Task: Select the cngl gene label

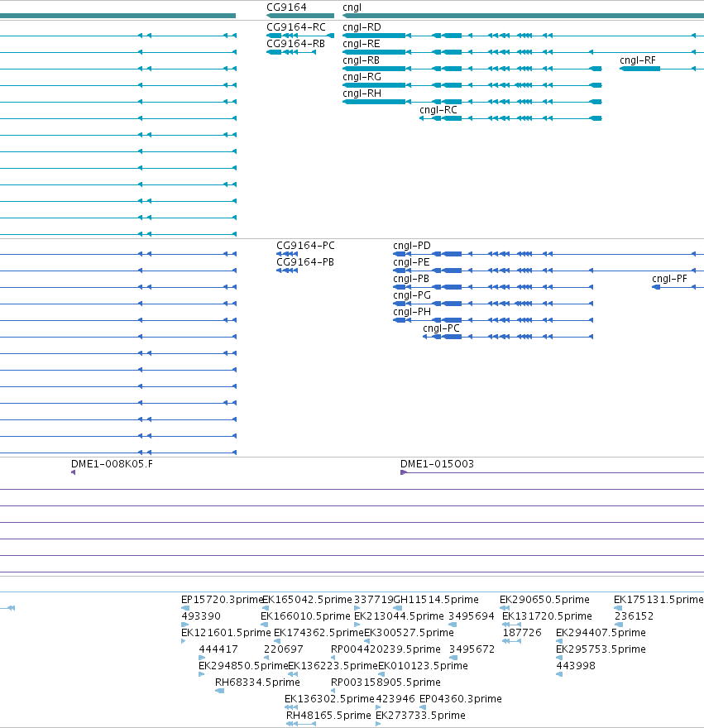Action: tap(352, 7)
